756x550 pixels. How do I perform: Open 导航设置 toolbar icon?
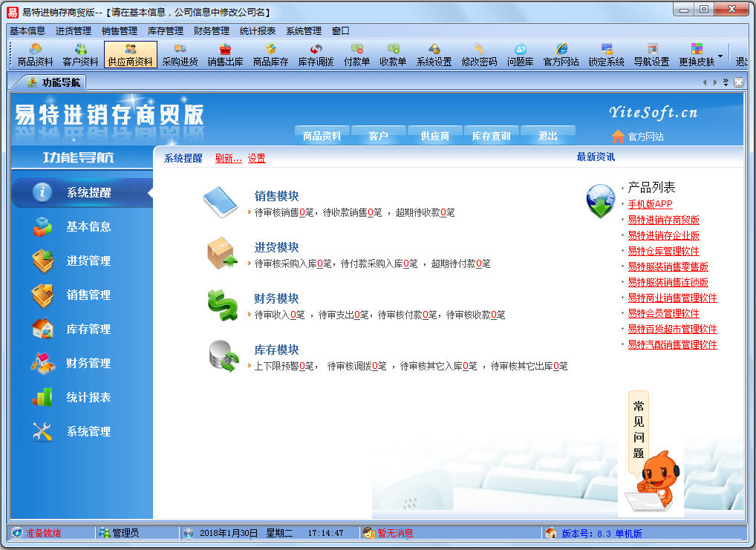point(652,54)
